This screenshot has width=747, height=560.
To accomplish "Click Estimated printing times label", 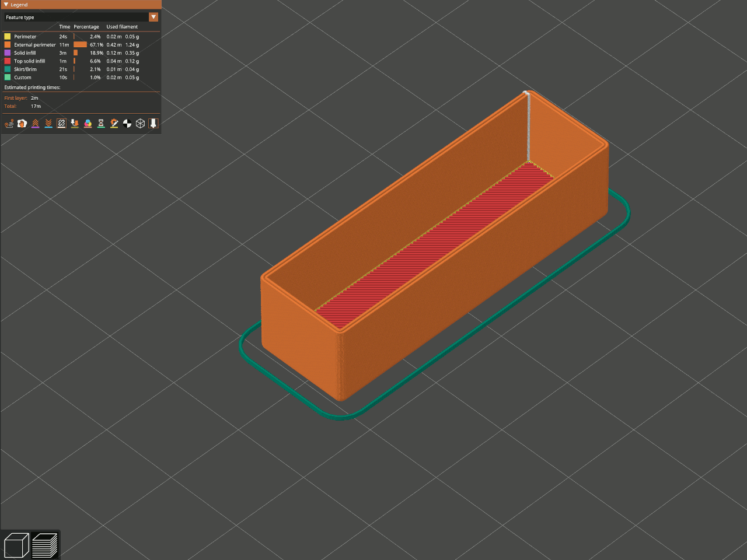I will (x=33, y=87).
